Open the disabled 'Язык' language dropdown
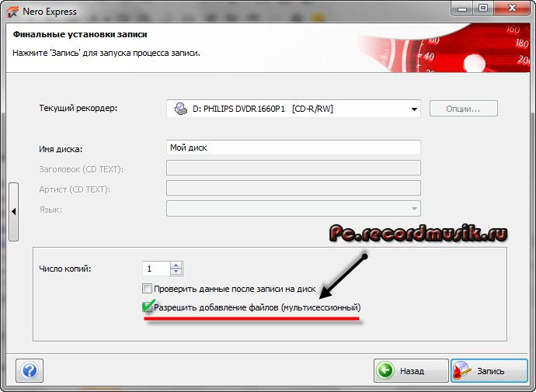The image size is (536, 392). click(x=294, y=208)
